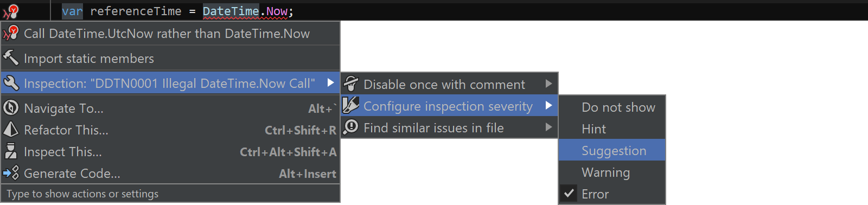Expand the Inspection DDTN0001 submenu arrow
This screenshot has height=205, width=868.
[x=330, y=82]
